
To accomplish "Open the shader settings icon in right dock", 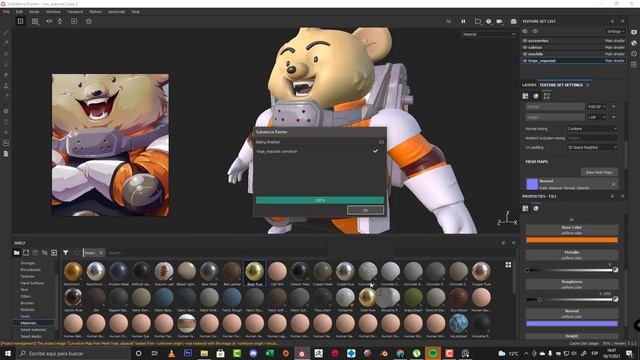I will click(x=634, y=43).
